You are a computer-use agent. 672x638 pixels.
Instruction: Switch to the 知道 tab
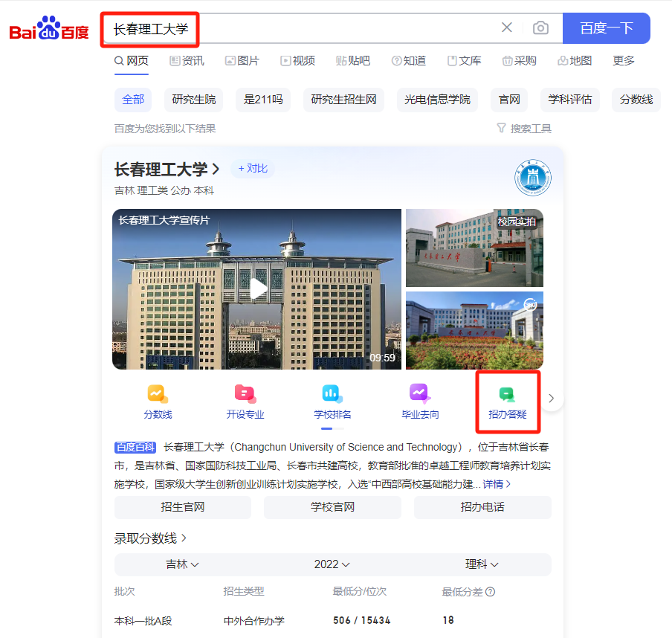click(409, 61)
